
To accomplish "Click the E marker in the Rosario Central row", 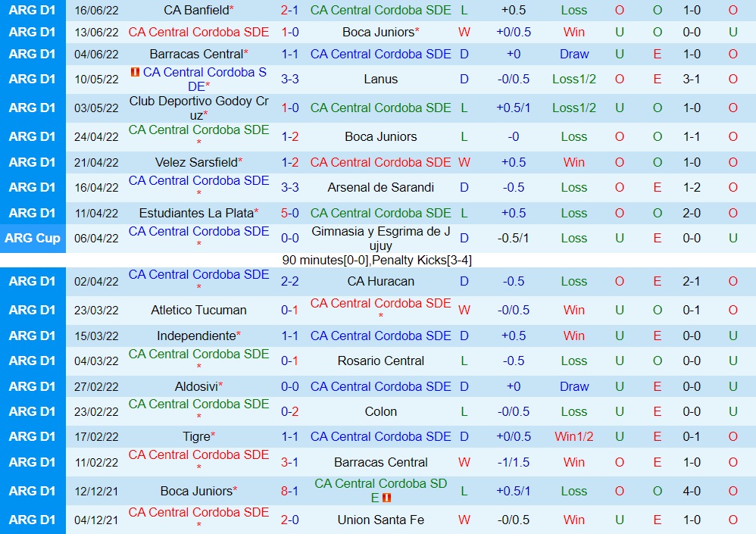I will point(657,361).
